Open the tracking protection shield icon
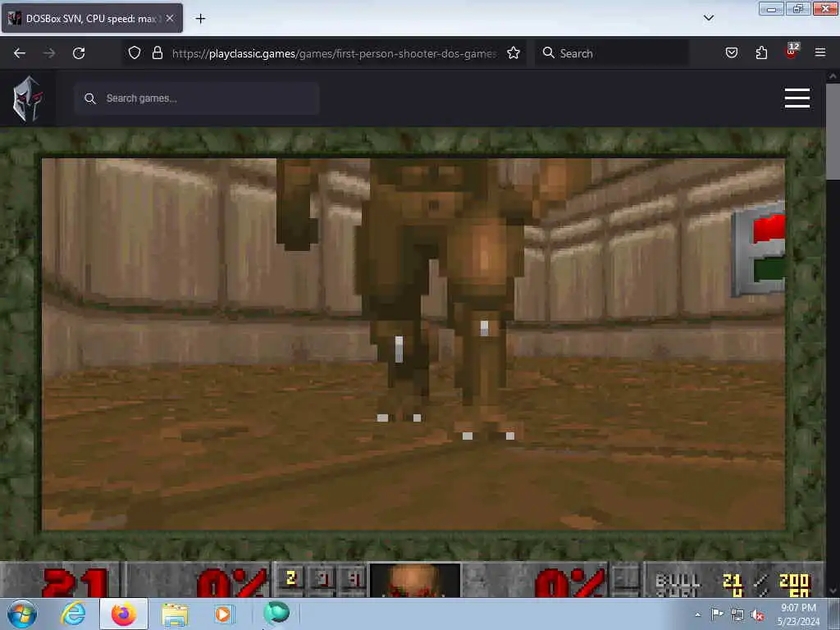840x630 pixels. 135,52
